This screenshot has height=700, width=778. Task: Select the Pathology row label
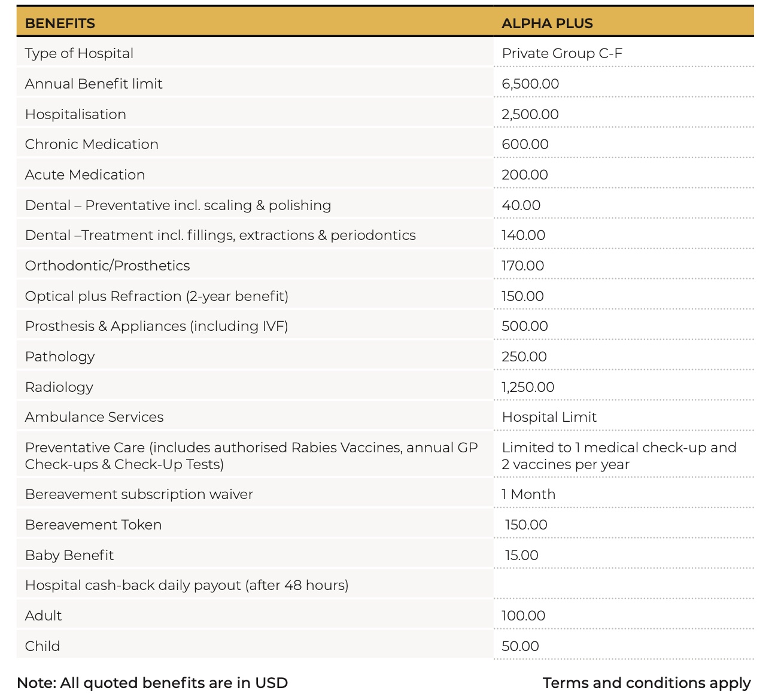[60, 357]
